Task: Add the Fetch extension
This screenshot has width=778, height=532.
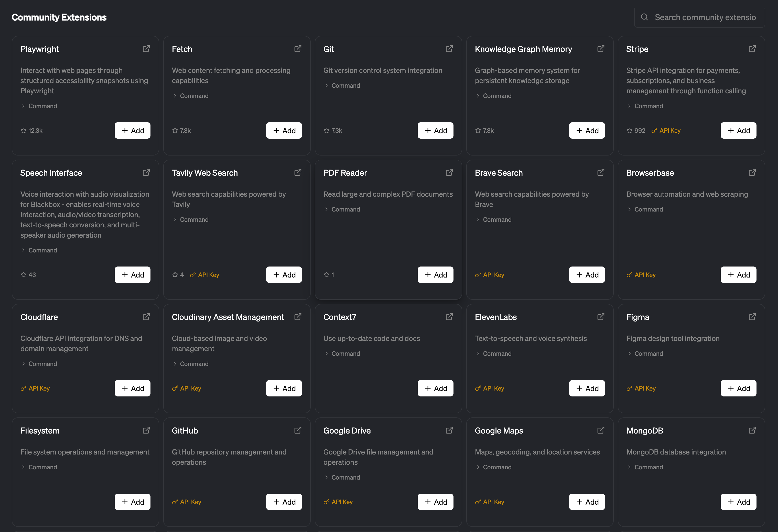Action: [x=284, y=130]
